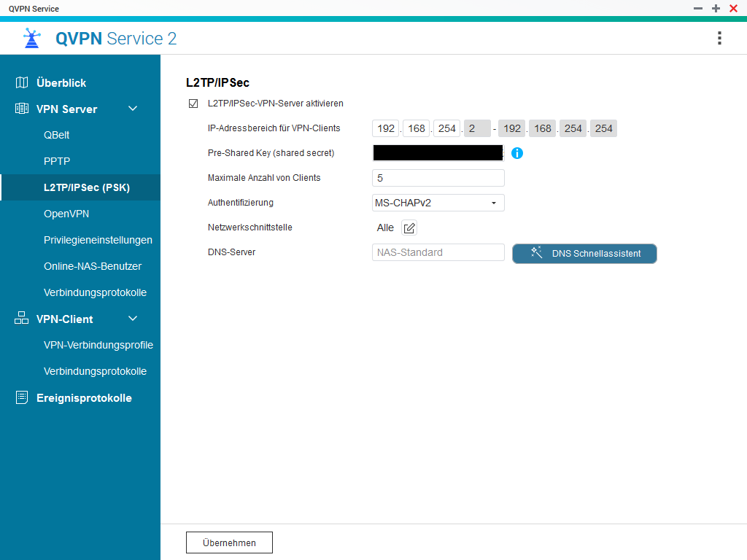Click the VPN-Client network icon
Viewport: 747px width, 560px height.
point(22,319)
